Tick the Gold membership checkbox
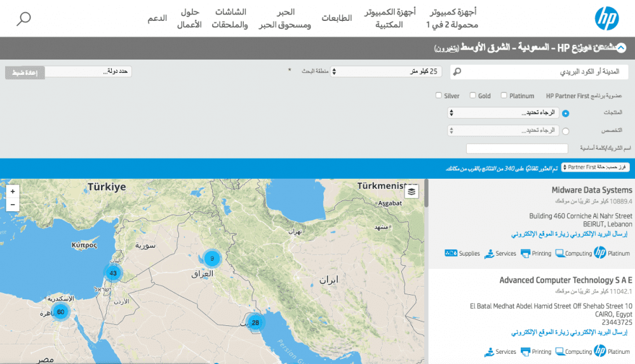635x364 pixels. click(x=472, y=96)
